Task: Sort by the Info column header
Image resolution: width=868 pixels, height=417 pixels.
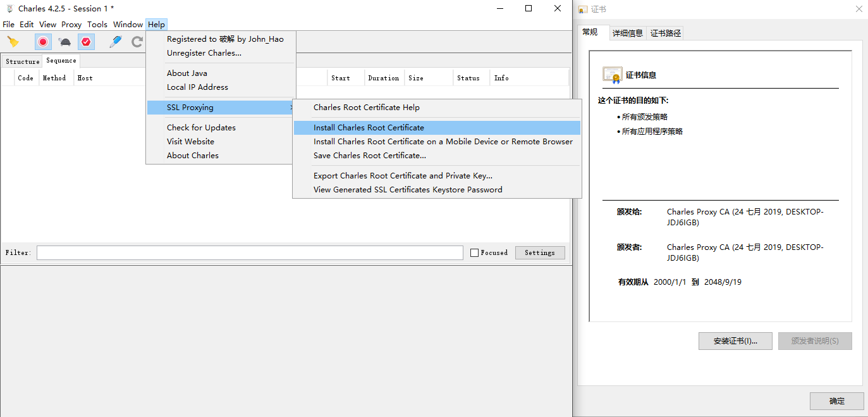Action: pyautogui.click(x=530, y=78)
